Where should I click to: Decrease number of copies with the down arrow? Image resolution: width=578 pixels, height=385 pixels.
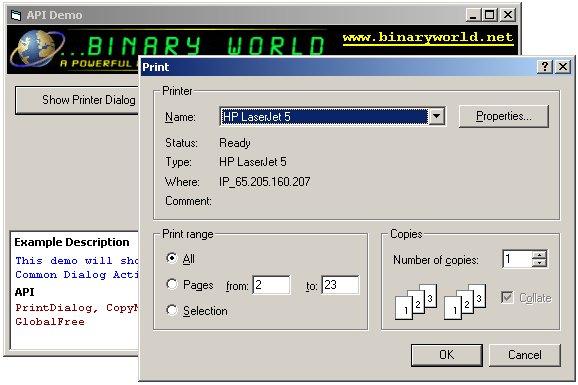[x=539, y=263]
